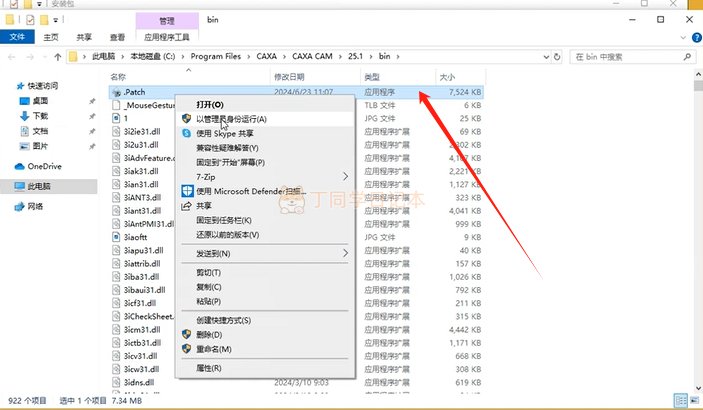Viewport: 703px width, 410px height.
Task: Click the search magnifier icon
Action: [687, 57]
